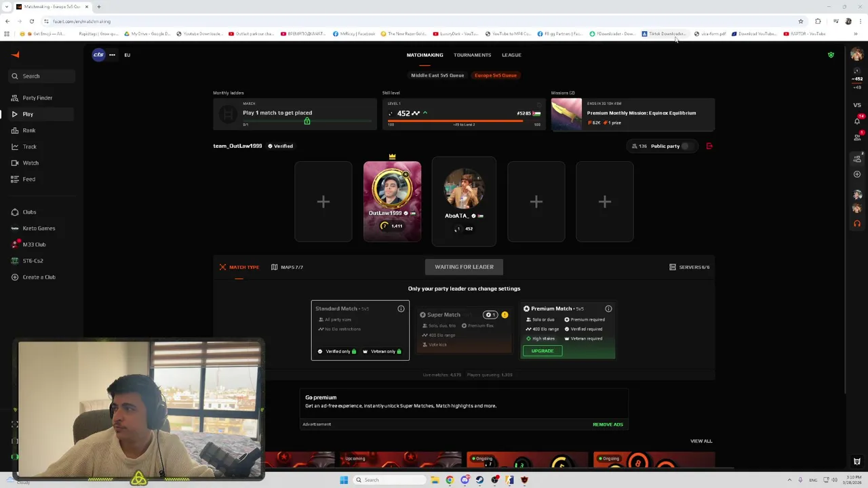Screen dimensions: 868x488
Task: Open the M33 Club entry
Action: [x=28, y=245]
